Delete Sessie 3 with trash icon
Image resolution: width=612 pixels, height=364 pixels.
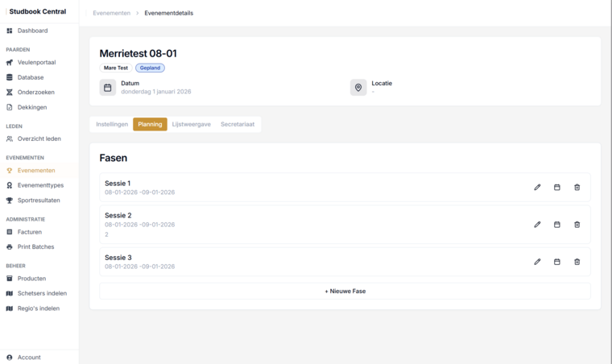(577, 262)
